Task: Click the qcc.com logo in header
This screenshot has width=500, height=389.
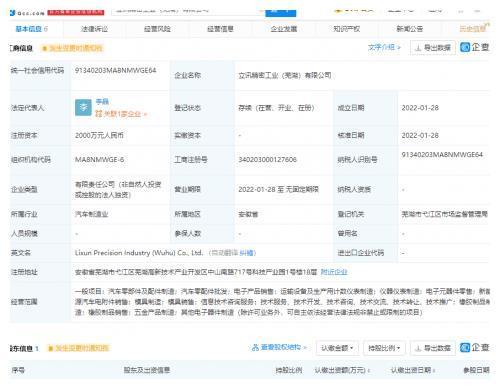Action: (x=27, y=13)
